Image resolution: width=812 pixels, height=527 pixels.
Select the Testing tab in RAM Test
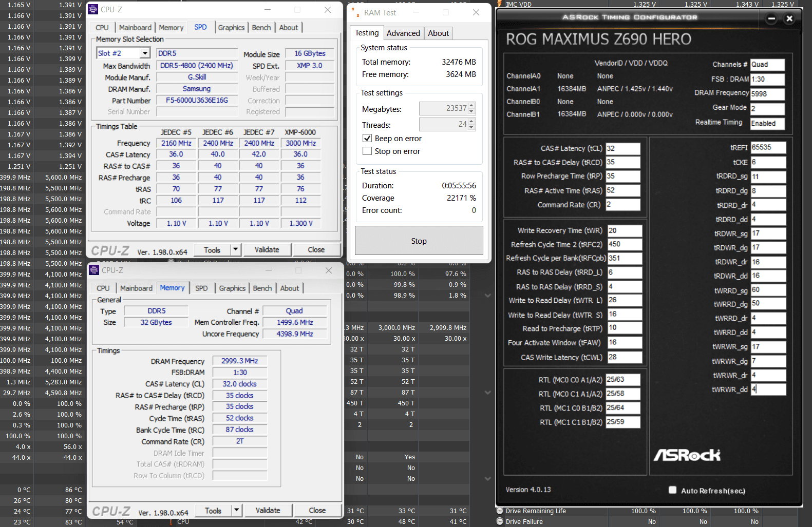click(x=367, y=33)
